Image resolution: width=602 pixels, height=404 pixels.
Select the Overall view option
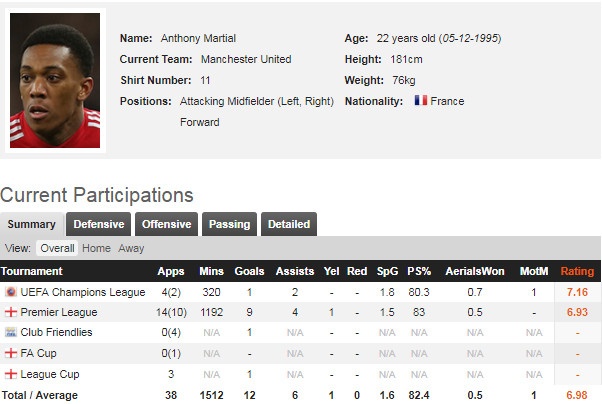pyautogui.click(x=57, y=248)
